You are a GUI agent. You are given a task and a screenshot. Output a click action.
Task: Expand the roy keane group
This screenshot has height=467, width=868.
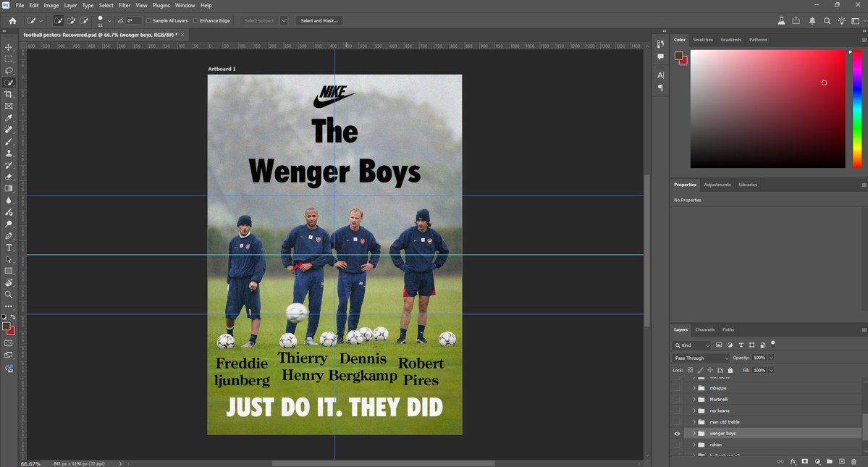tap(694, 411)
